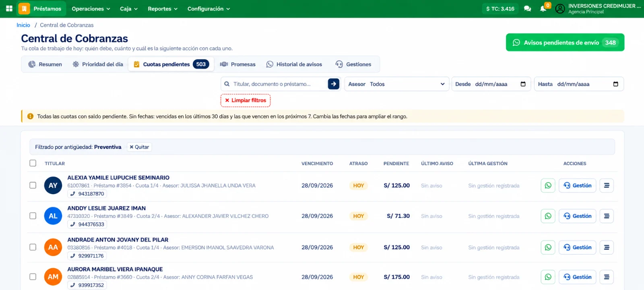
Task: Open row menu for ANDRADE ANTON JOVANY
Action: 607,247
